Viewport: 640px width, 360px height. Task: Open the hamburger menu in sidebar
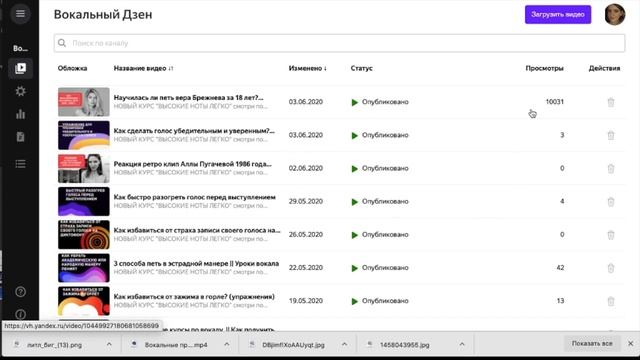click(20, 14)
